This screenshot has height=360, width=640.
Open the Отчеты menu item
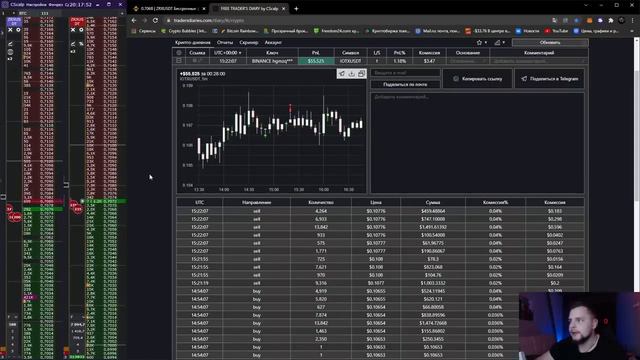pos(225,42)
